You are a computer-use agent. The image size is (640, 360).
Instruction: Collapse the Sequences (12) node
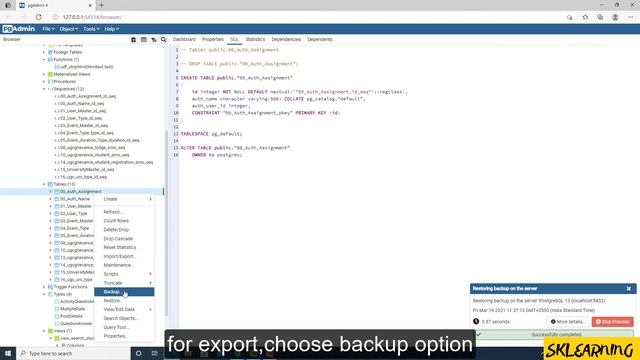44,89
